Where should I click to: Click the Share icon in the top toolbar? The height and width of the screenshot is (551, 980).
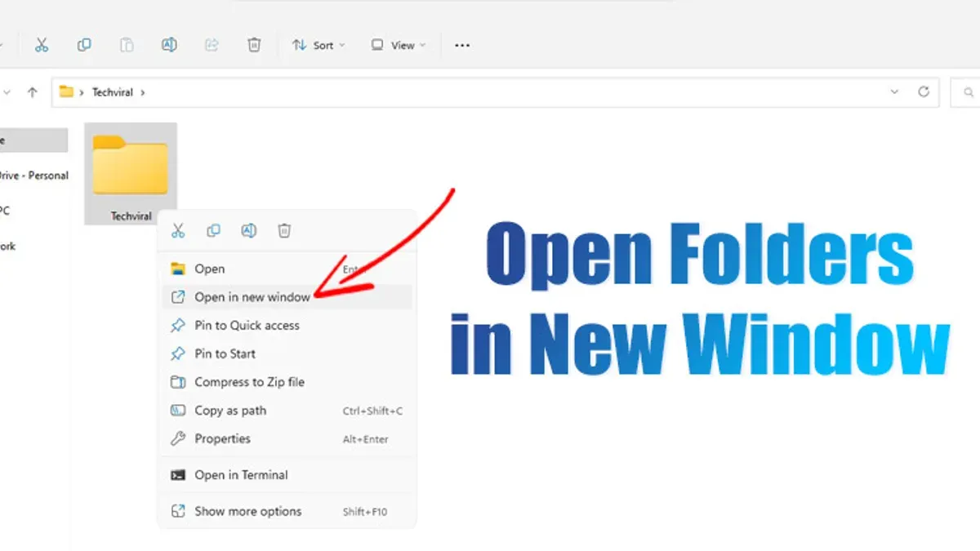212,46
